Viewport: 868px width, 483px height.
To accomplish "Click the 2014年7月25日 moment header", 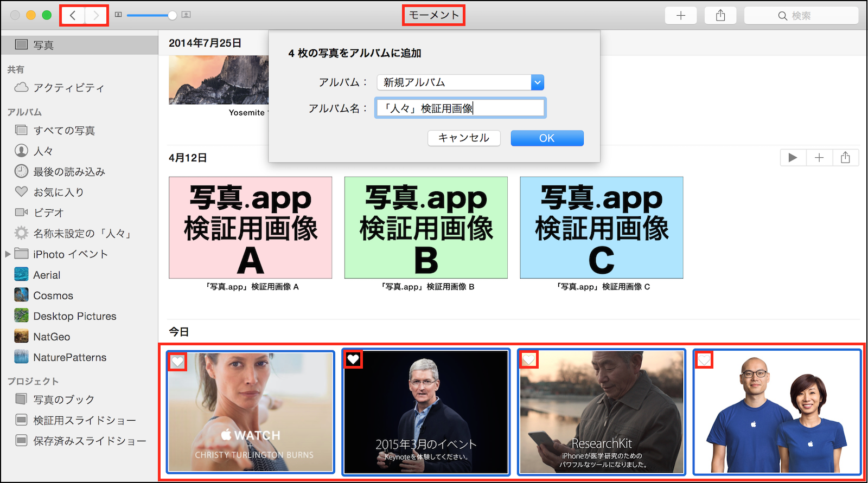I will tap(205, 43).
